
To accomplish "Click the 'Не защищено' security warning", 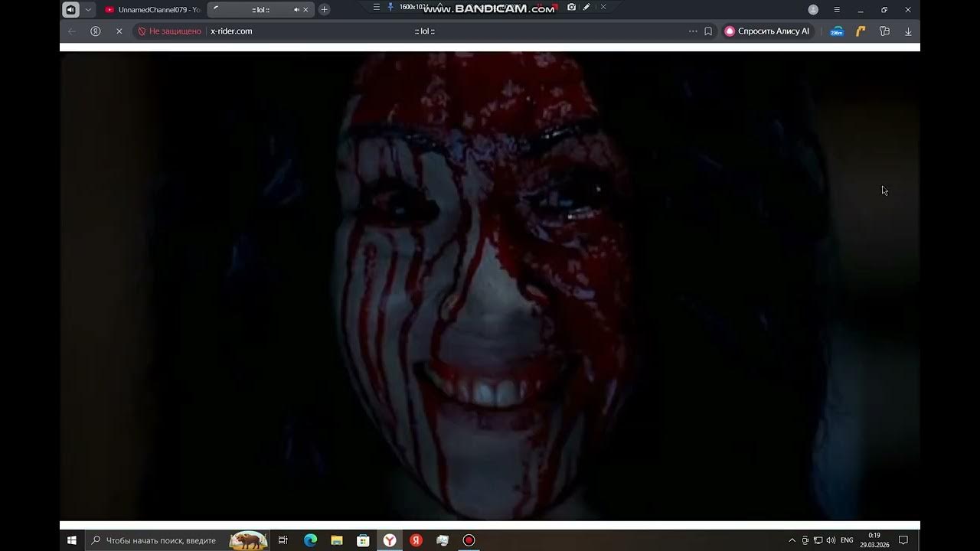I will [x=169, y=31].
